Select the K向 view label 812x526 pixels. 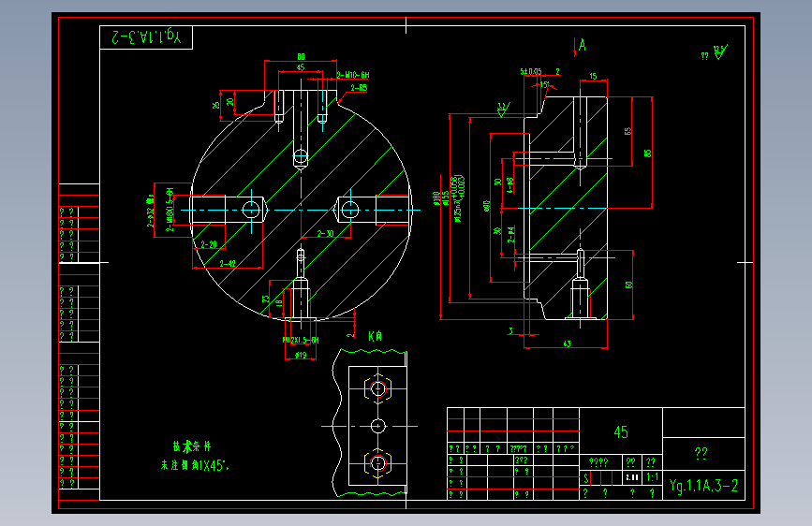[x=375, y=337]
